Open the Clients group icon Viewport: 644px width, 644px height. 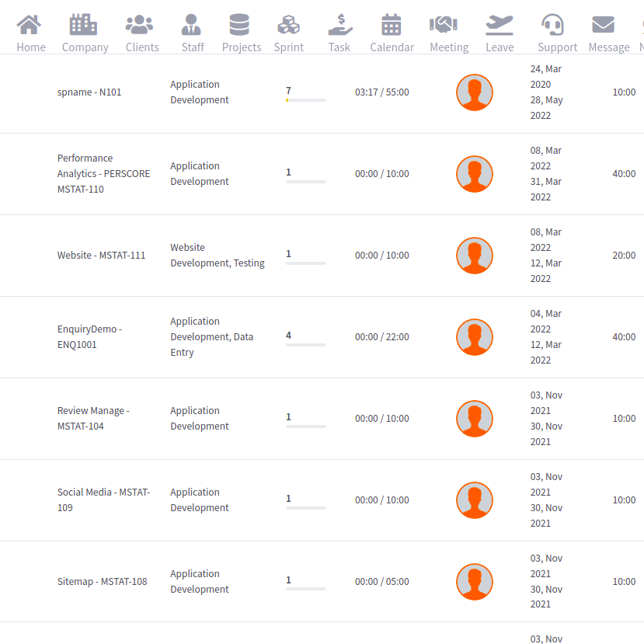(140, 26)
